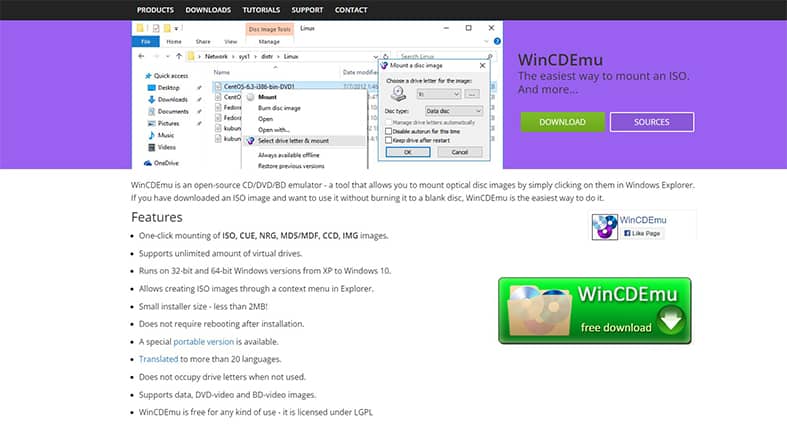Click the Facebook Like Page button
The image size is (787, 425).
pos(642,233)
